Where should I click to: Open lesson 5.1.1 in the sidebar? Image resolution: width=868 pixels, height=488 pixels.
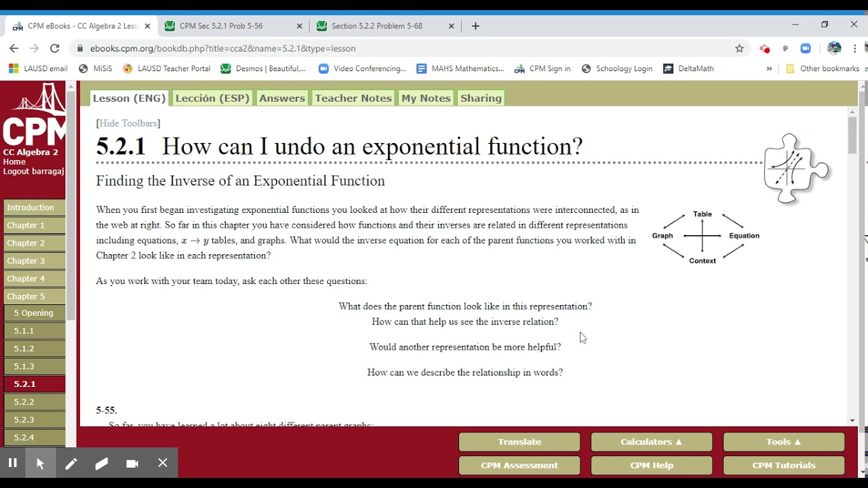pyautogui.click(x=34, y=331)
